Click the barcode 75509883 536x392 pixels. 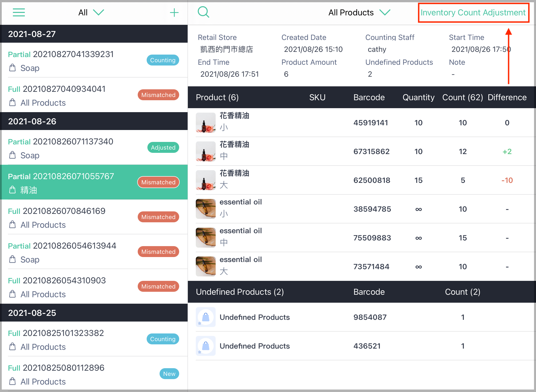pos(372,238)
